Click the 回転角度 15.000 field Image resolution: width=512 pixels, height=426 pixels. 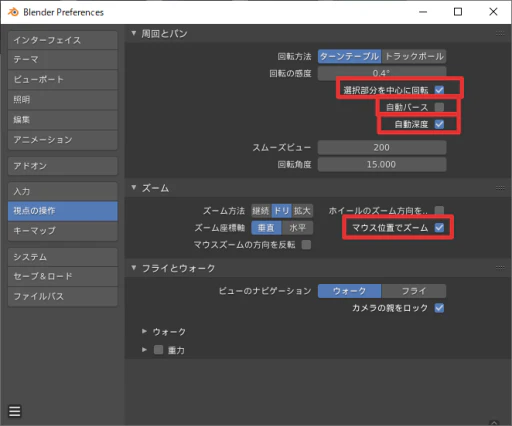tap(382, 164)
